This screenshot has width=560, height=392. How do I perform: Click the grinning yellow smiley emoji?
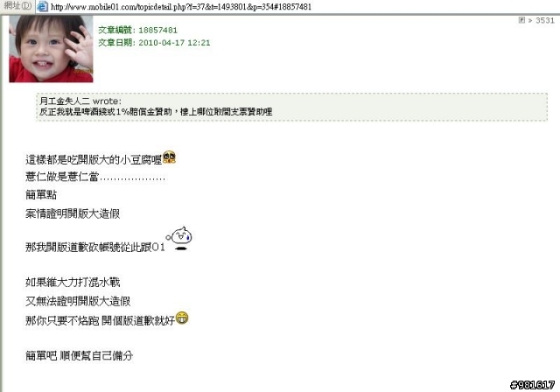click(x=182, y=318)
